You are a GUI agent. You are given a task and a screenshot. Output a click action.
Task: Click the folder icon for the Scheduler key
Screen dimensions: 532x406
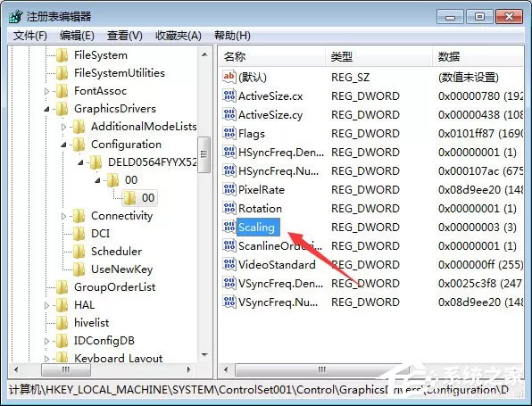(x=79, y=252)
